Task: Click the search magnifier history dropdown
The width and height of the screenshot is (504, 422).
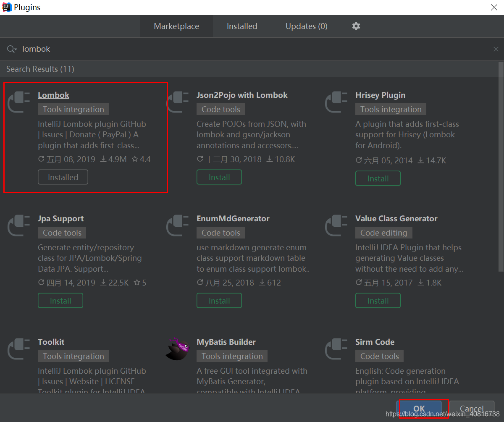Action: point(12,49)
